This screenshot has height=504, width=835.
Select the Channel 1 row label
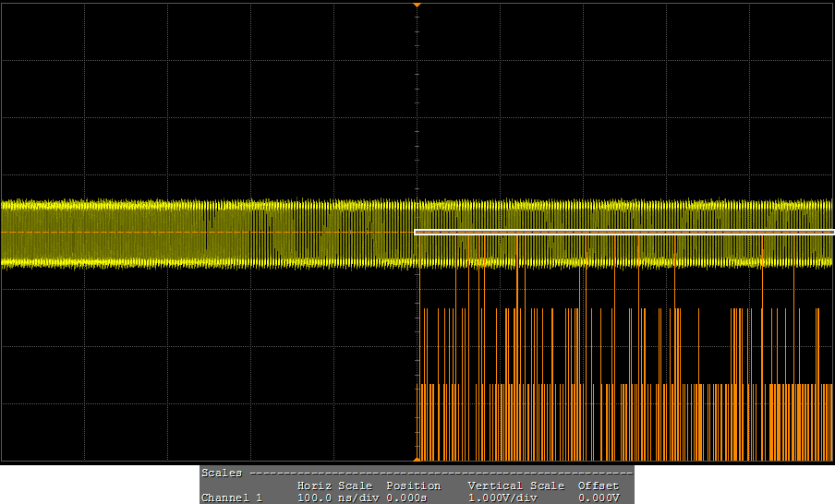pos(231,498)
